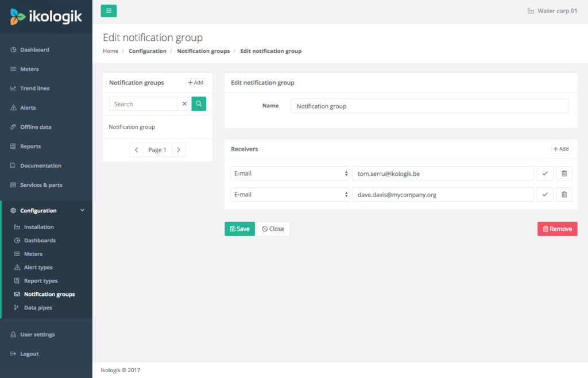Viewport: 588px width, 378px height.
Task: Focus the notification groups Search field
Action: pyautogui.click(x=143, y=104)
